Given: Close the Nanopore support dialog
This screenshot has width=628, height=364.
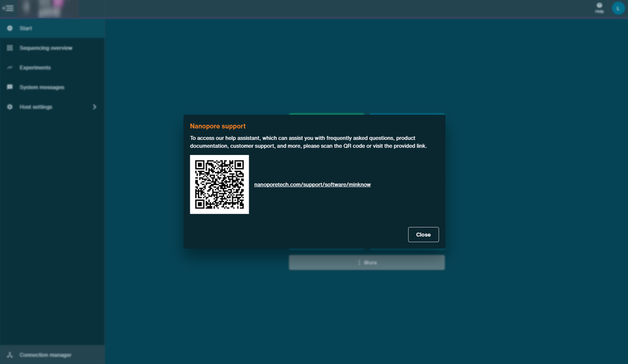Looking at the screenshot, I should pyautogui.click(x=423, y=235).
